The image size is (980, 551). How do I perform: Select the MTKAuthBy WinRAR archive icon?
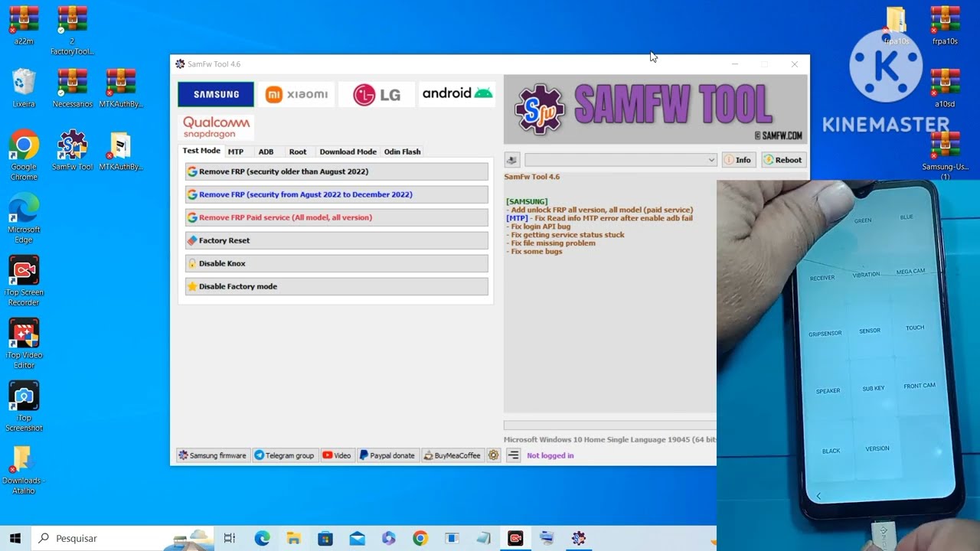(121, 88)
